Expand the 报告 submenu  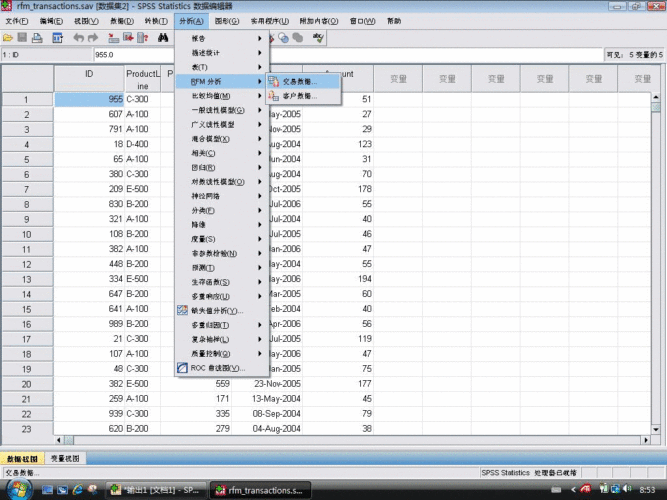pos(222,39)
